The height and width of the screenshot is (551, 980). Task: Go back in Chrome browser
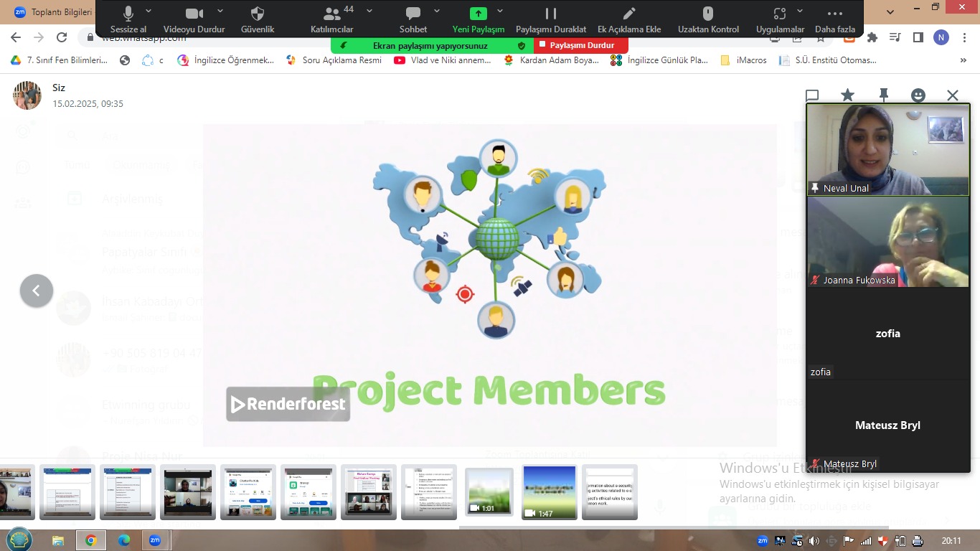pyautogui.click(x=16, y=37)
